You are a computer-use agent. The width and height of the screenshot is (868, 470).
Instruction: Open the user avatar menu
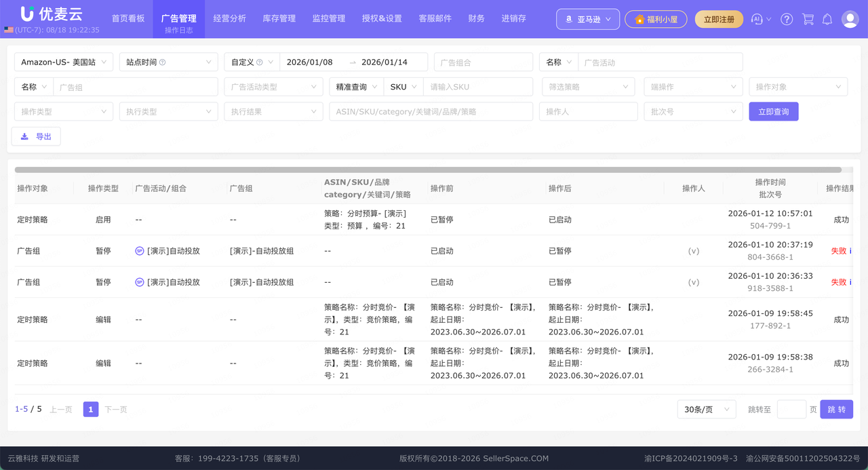850,19
